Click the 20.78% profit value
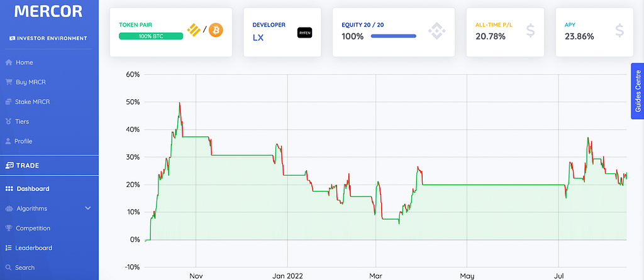The width and height of the screenshot is (644, 280). point(491,36)
